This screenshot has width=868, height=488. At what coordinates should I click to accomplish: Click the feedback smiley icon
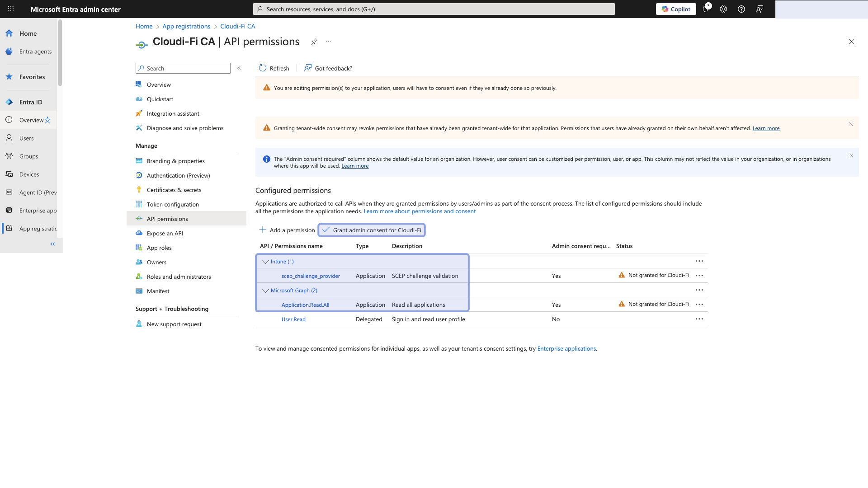[759, 9]
